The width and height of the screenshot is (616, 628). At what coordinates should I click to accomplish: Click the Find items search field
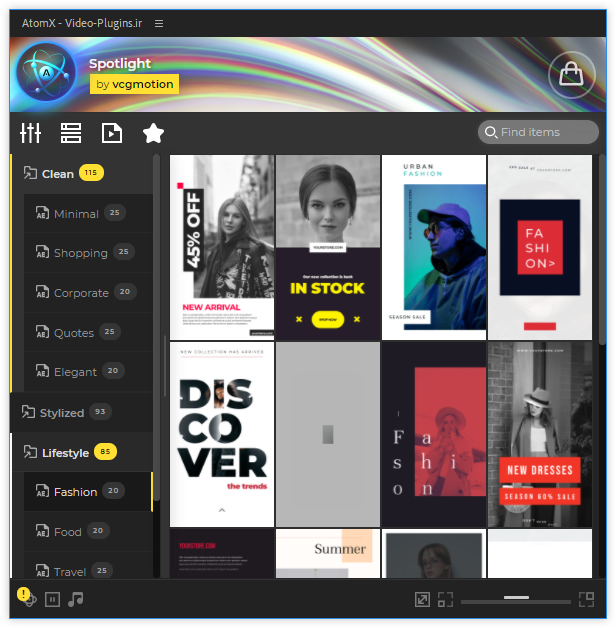point(538,132)
